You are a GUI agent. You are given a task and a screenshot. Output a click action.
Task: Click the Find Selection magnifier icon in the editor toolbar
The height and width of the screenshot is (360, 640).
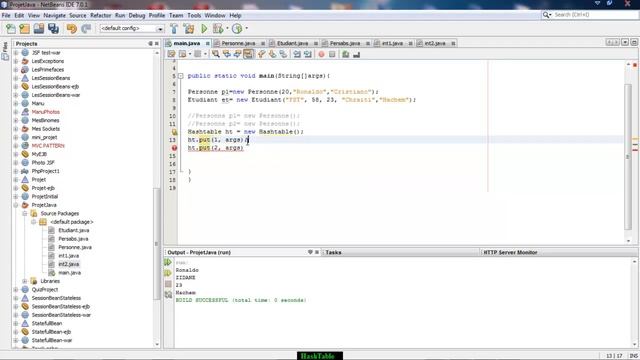coord(216,54)
